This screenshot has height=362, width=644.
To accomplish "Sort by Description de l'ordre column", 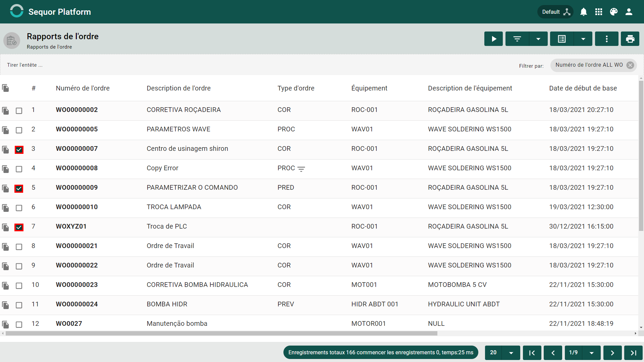I will 178,88.
